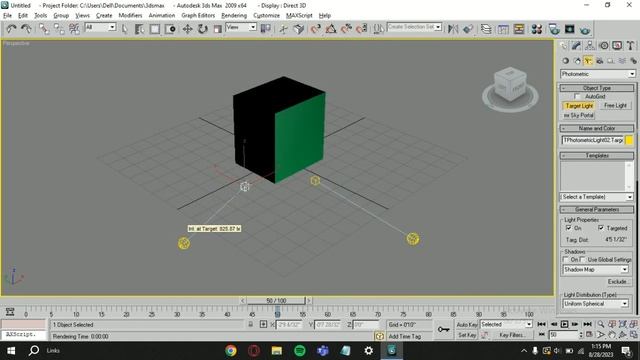Activate the Select and Rotate tool
Viewport: 640px width, 360px height.
click(203, 29)
